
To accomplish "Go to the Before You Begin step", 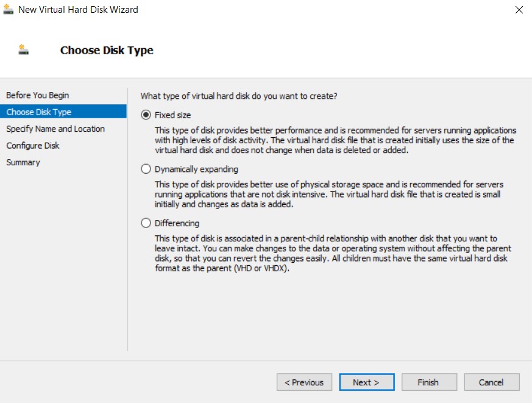I will 38,95.
